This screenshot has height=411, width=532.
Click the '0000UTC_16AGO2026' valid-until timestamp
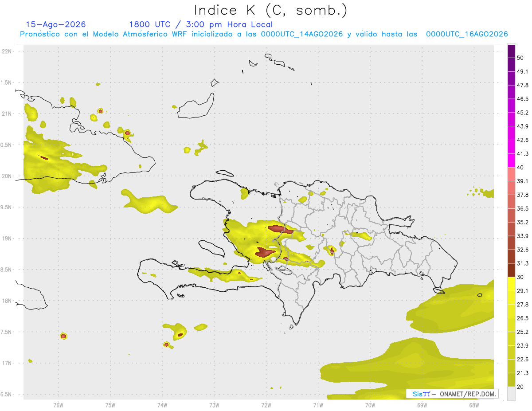(x=467, y=34)
